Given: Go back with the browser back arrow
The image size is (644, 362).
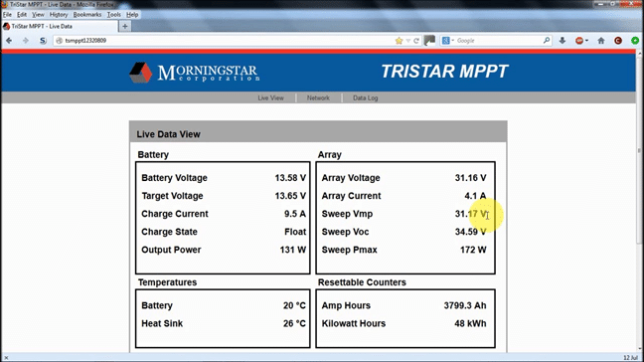Looking at the screenshot, I should (x=9, y=40).
